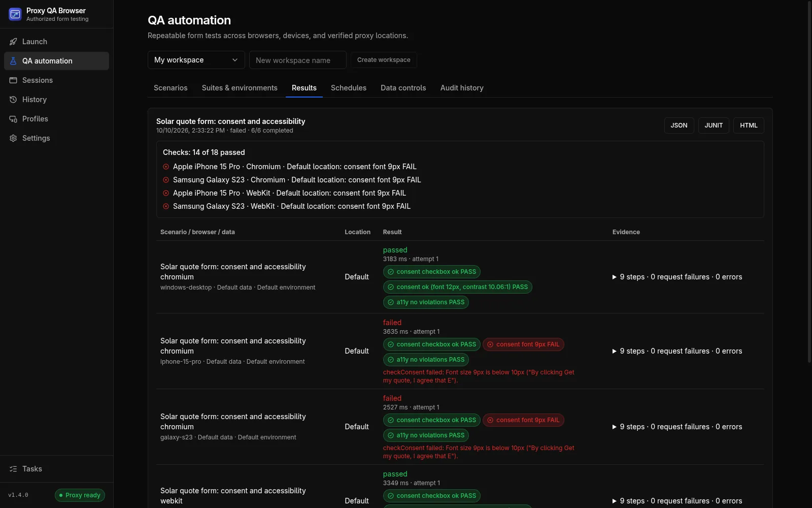Click the QA automation flask icon
The width and height of the screenshot is (812, 508).
13,61
